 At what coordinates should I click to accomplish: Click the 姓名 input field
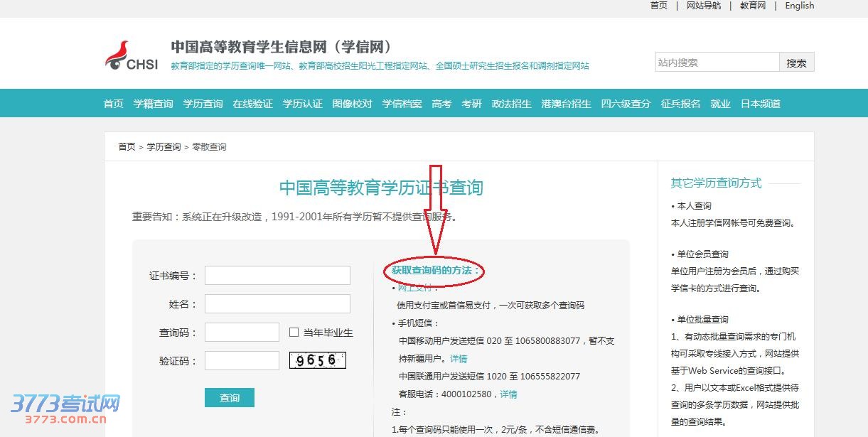277,304
